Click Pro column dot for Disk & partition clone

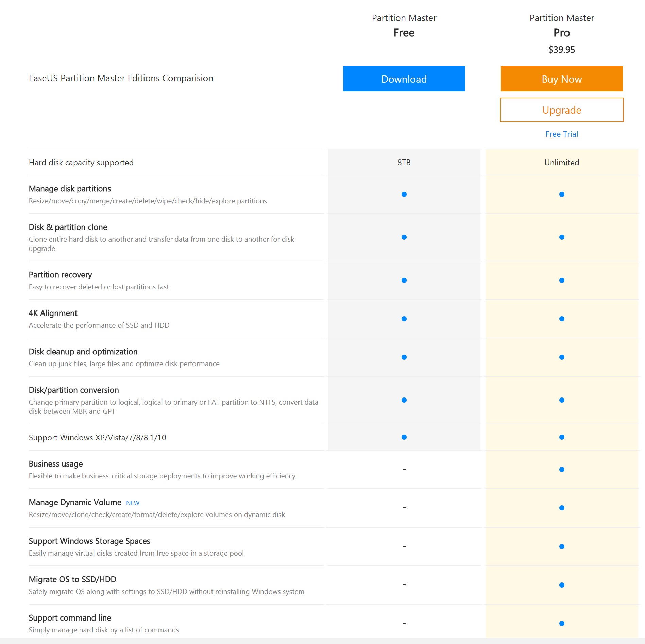click(561, 237)
